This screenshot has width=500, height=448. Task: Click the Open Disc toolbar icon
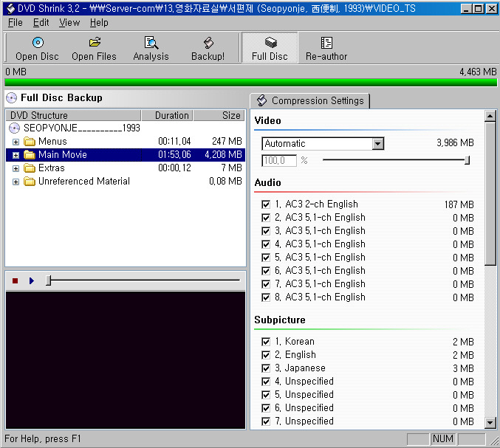37,44
